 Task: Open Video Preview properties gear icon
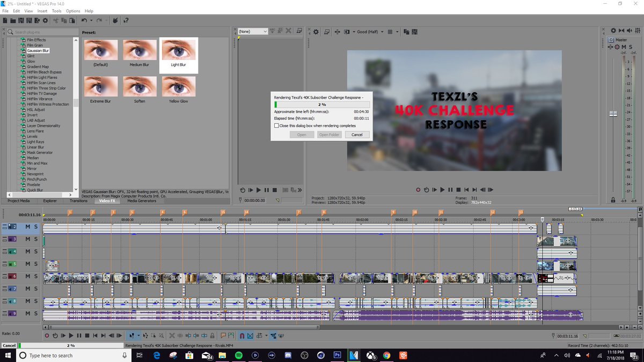point(316,32)
